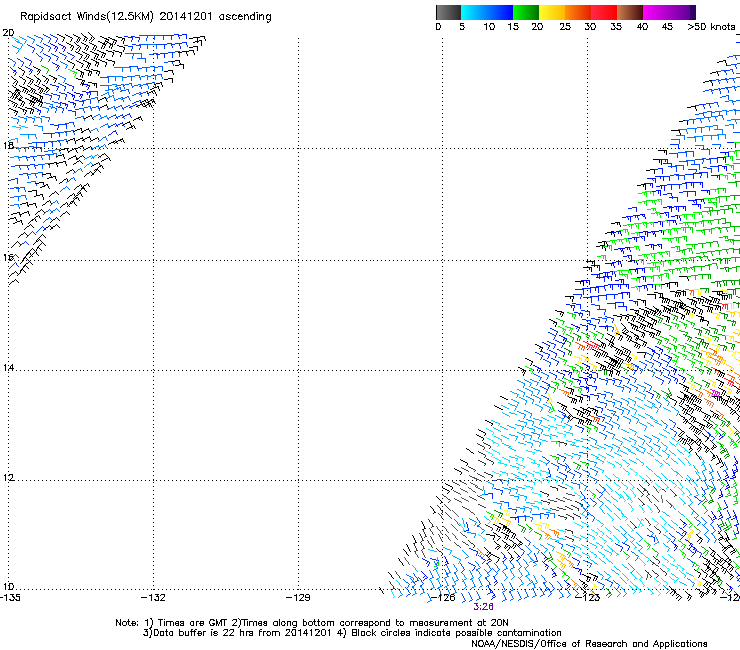The width and height of the screenshot is (740, 650).
Task: Click the '30' legend scale label
Action: click(590, 27)
